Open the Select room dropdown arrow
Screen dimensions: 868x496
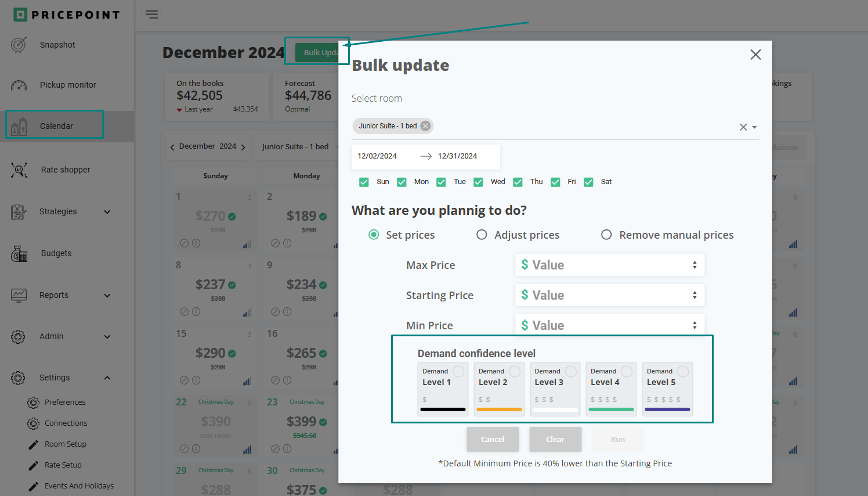(754, 127)
